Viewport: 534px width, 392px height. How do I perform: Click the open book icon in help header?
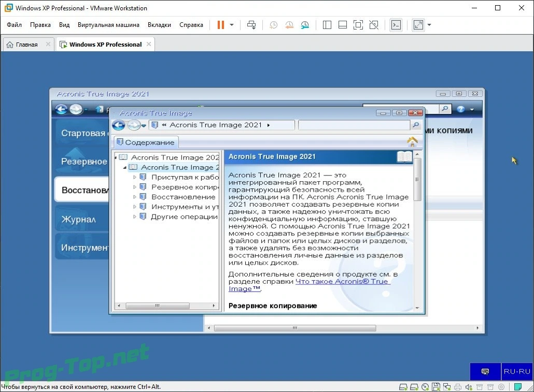404,157
